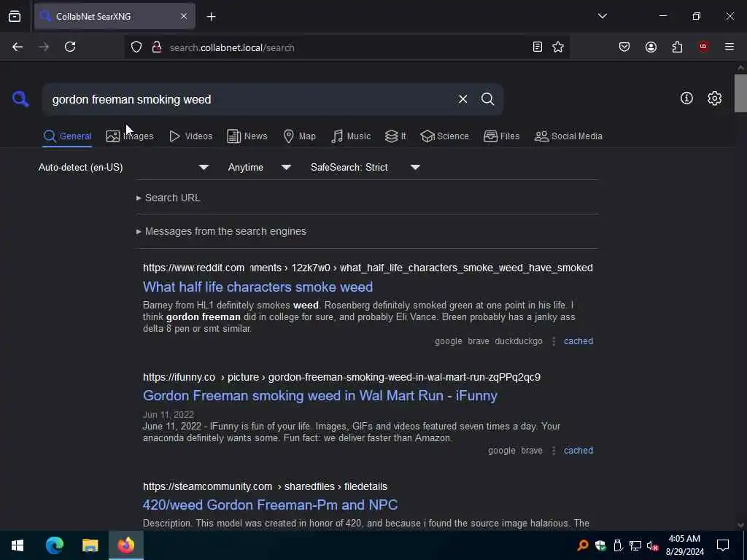Screen dimensions: 747x560
Task: Open the muted volume tray icon
Action: pos(652,545)
